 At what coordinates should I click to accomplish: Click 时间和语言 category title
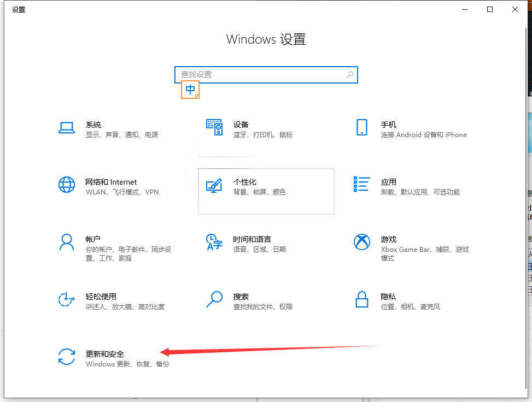point(252,239)
